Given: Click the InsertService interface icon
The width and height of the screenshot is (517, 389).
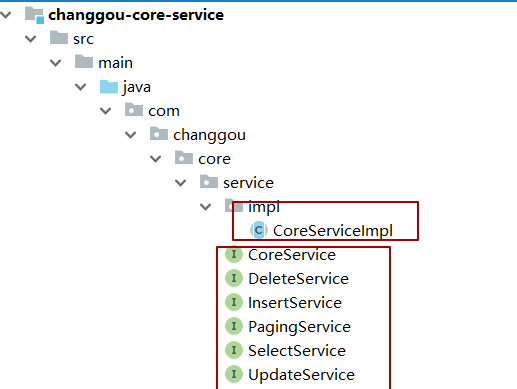Looking at the screenshot, I should (234, 302).
